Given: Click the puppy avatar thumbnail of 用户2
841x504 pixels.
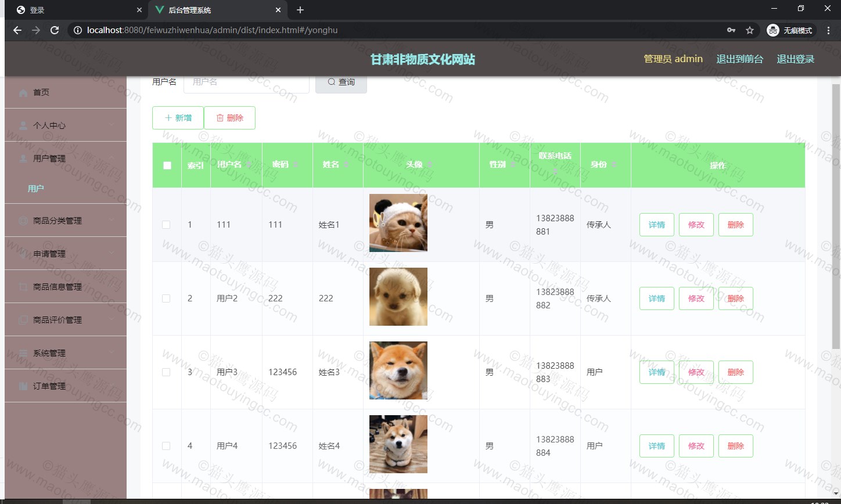Looking at the screenshot, I should click(x=398, y=297).
